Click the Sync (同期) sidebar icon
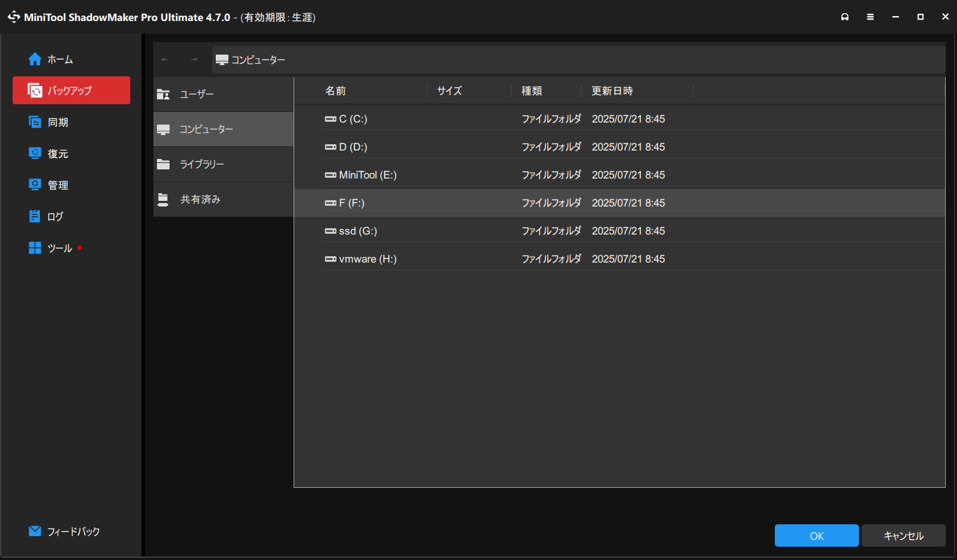 [x=35, y=122]
